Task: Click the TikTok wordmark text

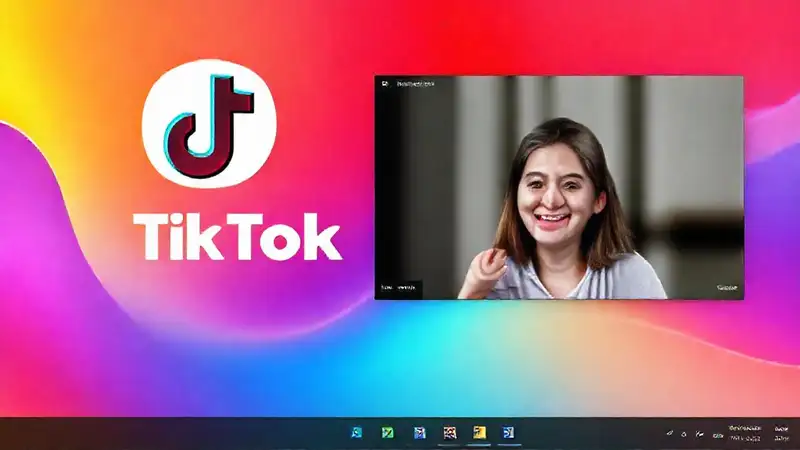Action: (237, 237)
